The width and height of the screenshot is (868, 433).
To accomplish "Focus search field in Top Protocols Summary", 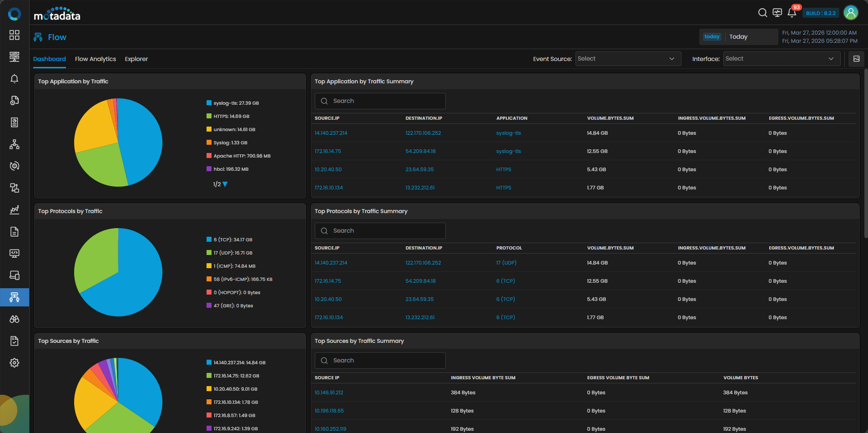I will [x=380, y=231].
